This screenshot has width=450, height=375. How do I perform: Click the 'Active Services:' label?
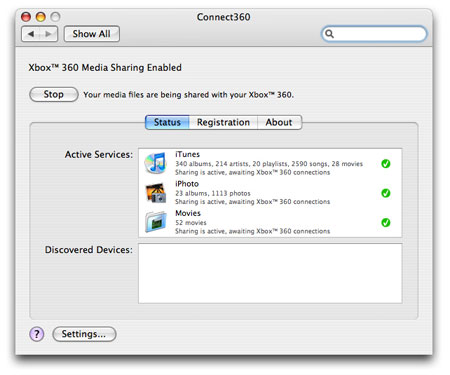coord(99,155)
